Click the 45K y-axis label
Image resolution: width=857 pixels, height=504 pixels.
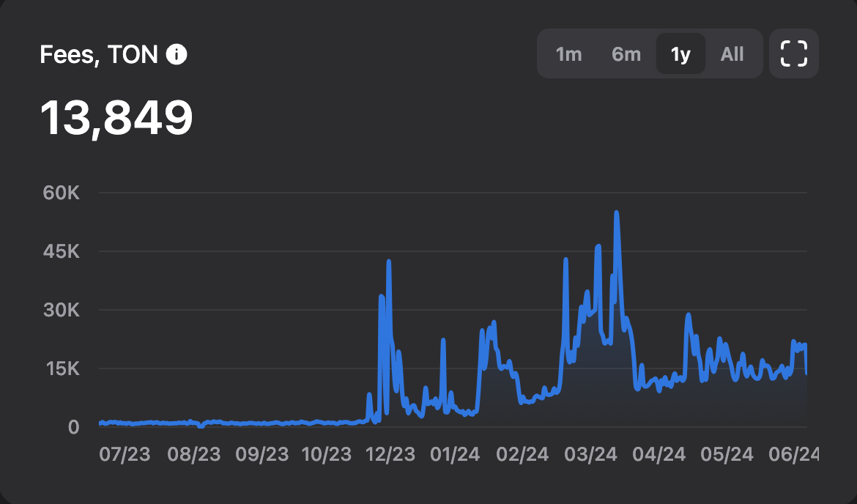[62, 251]
